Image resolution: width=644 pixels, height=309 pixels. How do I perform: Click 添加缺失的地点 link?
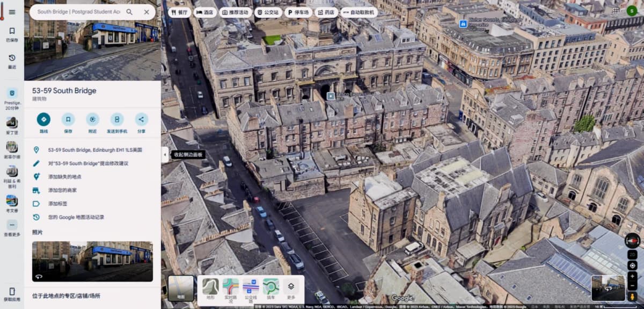[65, 177]
